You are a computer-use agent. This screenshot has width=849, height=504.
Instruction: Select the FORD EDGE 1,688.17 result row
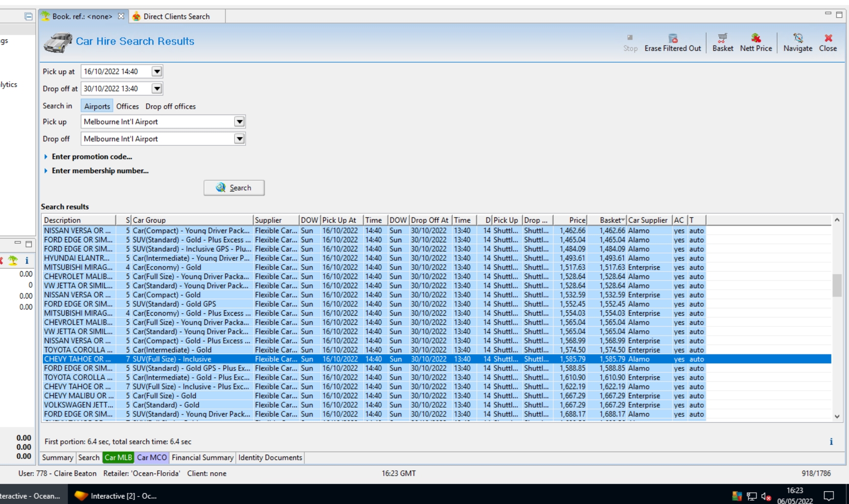point(436,414)
